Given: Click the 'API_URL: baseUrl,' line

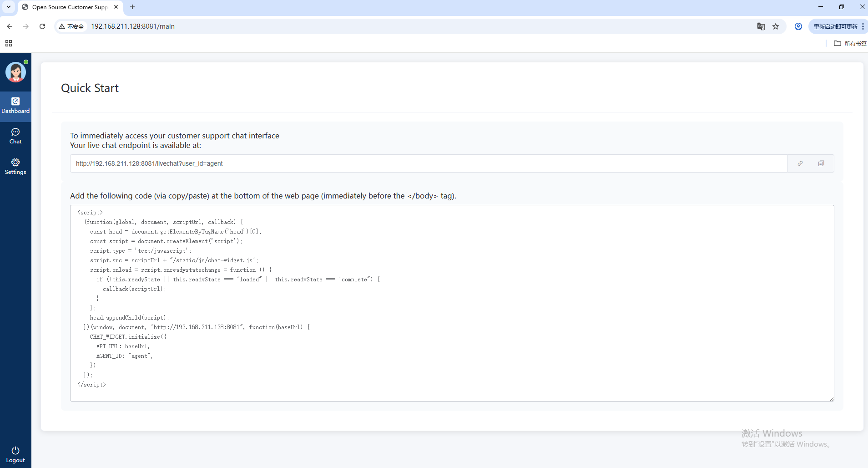Looking at the screenshot, I should [x=122, y=346].
